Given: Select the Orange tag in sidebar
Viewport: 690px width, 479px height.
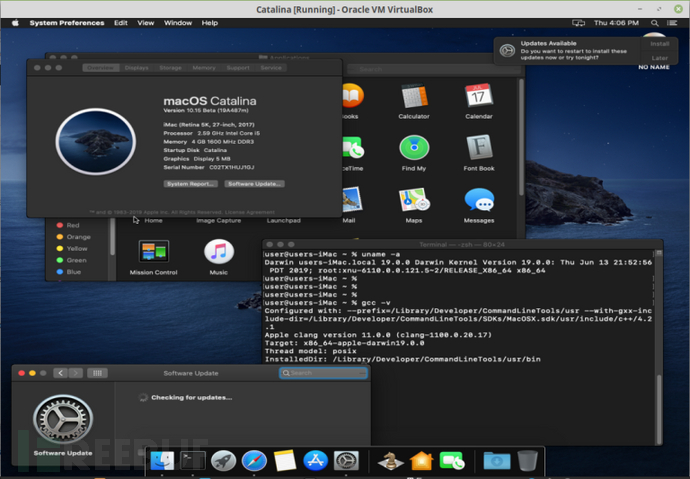Looking at the screenshot, I should click(73, 237).
